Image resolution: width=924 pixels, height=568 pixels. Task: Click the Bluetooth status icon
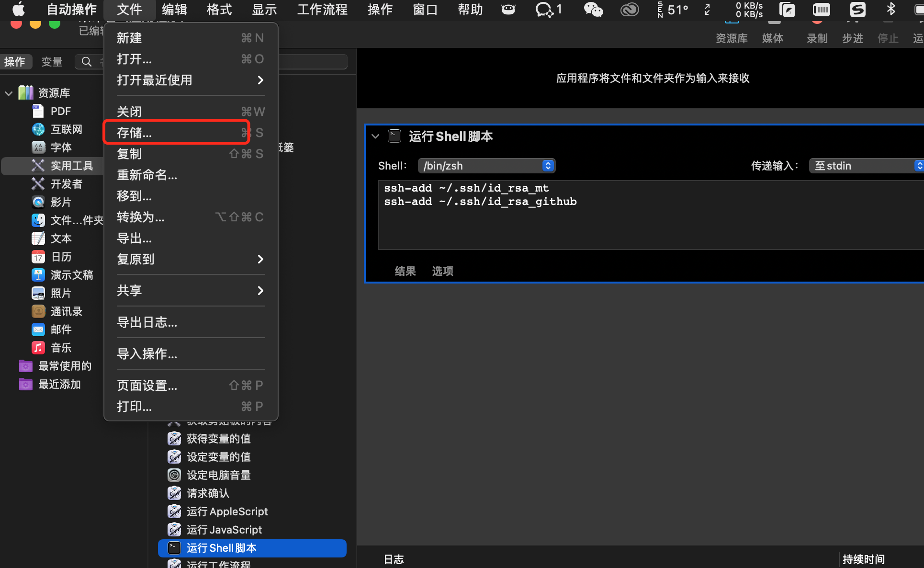point(890,9)
